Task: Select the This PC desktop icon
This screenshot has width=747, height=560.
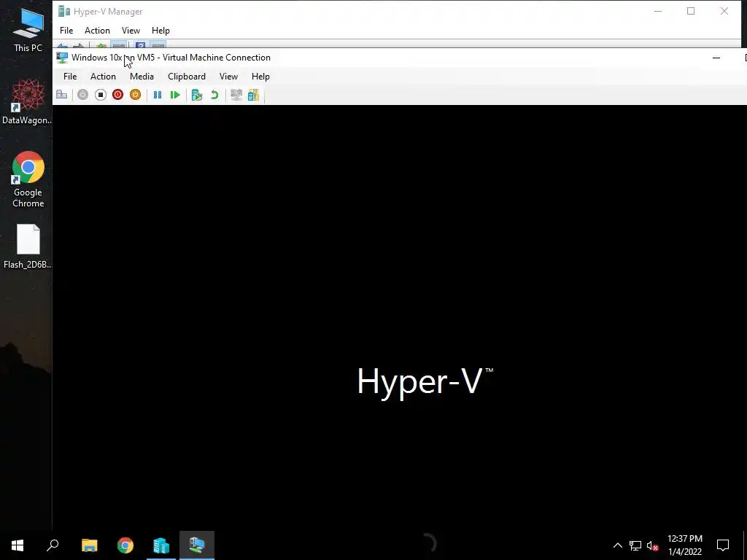Action: tap(28, 30)
